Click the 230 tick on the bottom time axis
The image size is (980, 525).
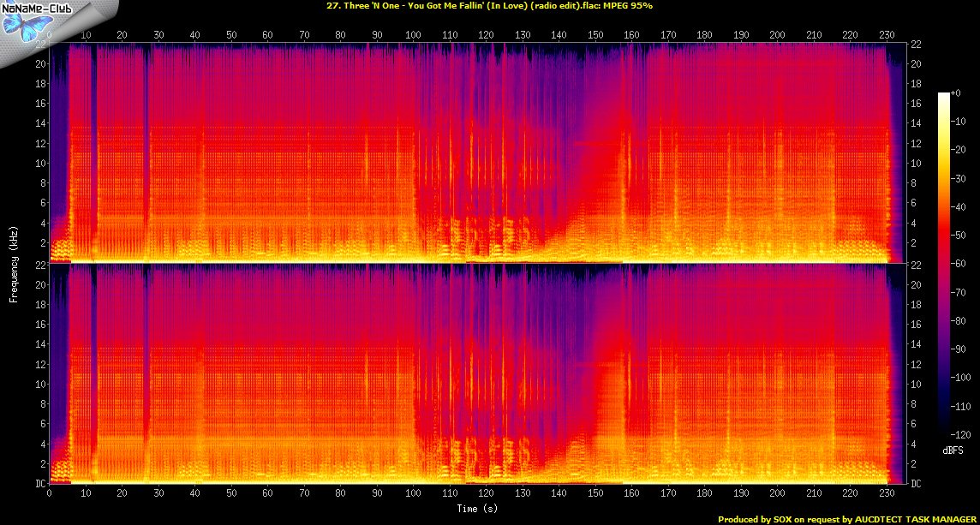pos(886,494)
